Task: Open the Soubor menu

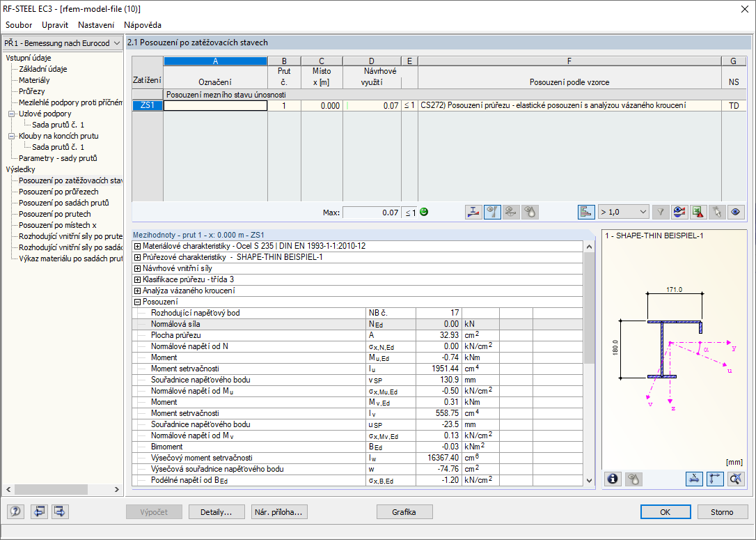Action: click(x=19, y=25)
